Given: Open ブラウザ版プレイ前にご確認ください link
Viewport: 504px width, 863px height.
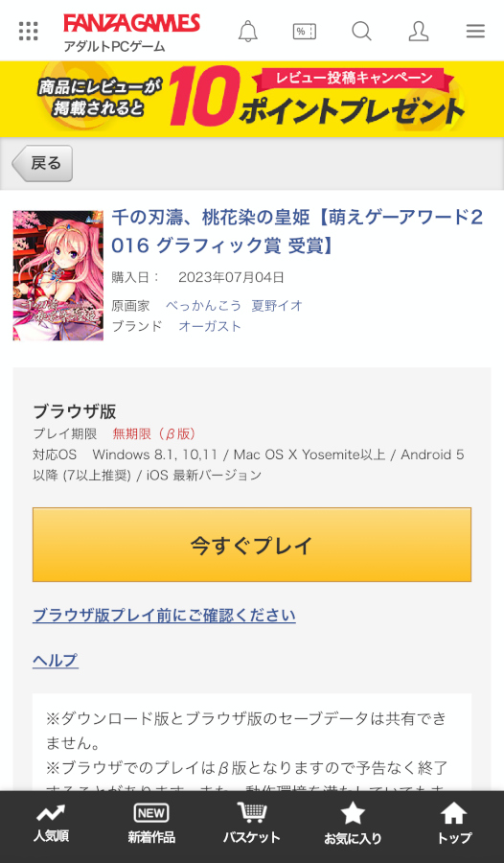Looking at the screenshot, I should 164,615.
